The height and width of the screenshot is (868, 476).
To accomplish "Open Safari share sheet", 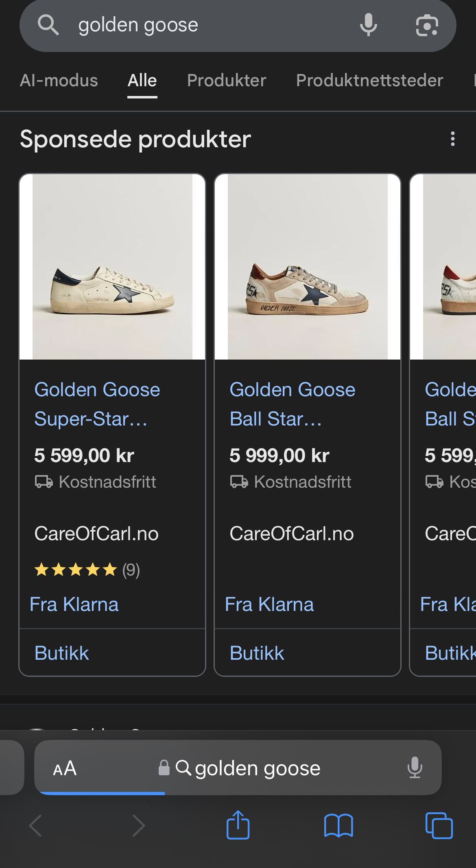I will pyautogui.click(x=238, y=825).
